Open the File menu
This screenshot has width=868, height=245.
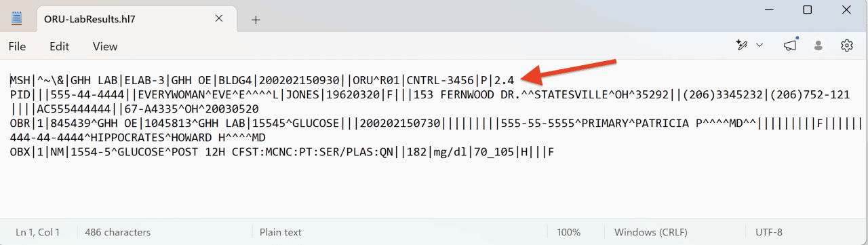tap(17, 46)
